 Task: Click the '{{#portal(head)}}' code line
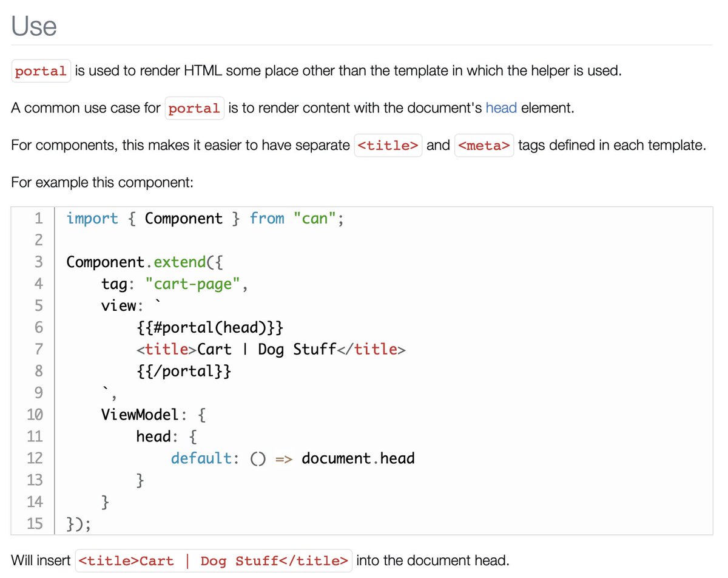pos(210,328)
